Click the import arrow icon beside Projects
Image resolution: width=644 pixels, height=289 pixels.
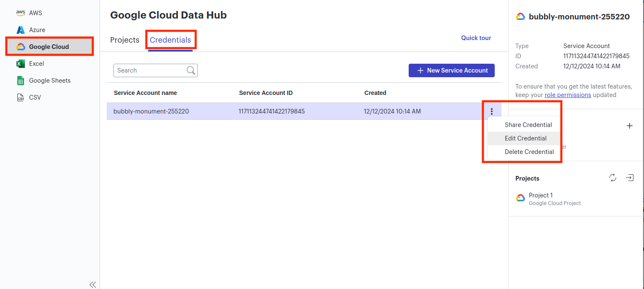point(630,178)
